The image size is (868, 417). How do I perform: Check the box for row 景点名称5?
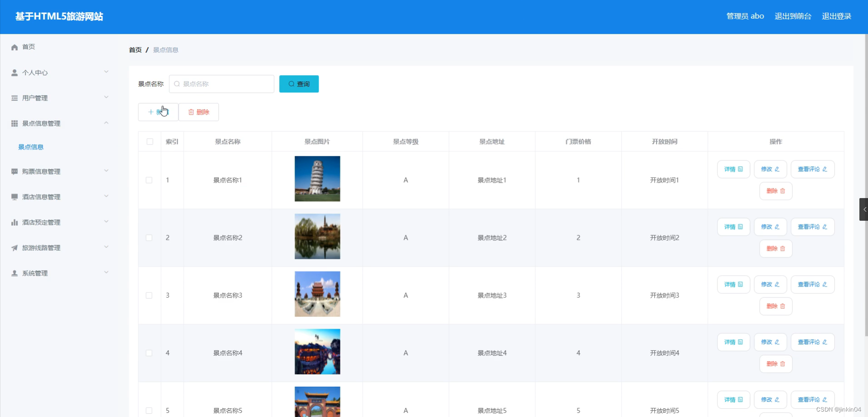(x=149, y=410)
